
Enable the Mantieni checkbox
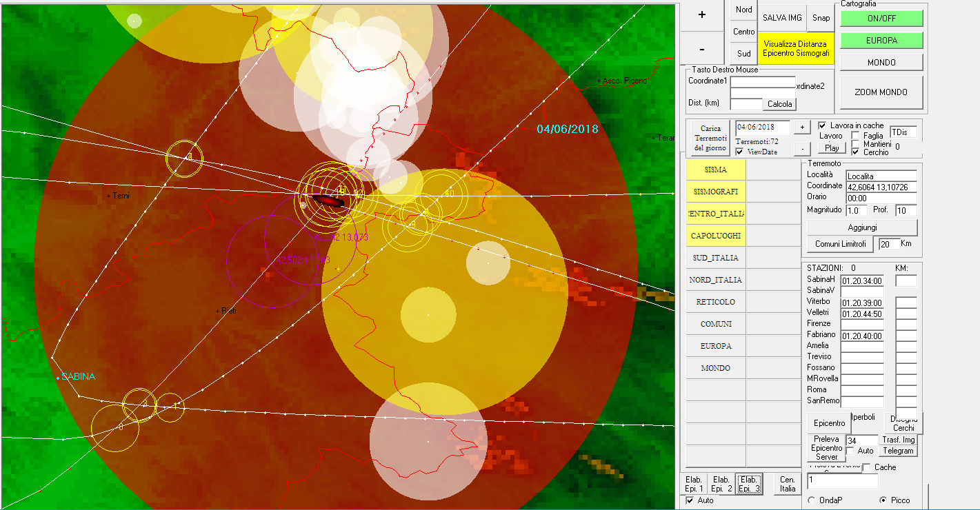[x=856, y=144]
